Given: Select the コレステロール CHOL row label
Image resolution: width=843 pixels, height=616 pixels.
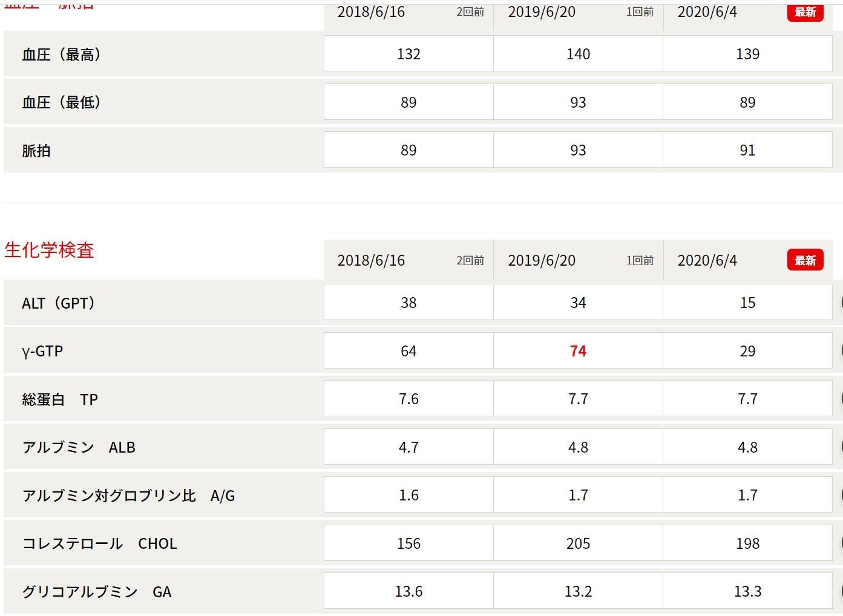Looking at the screenshot, I should 99,543.
